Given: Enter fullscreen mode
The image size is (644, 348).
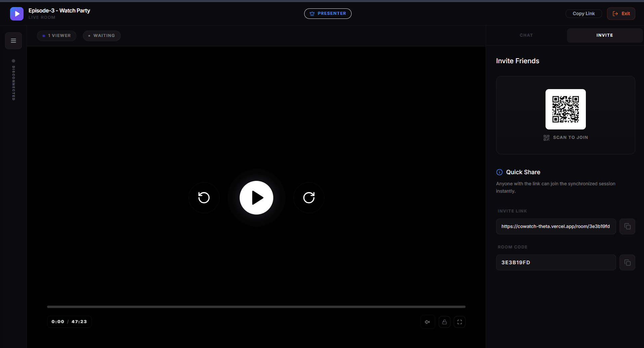Looking at the screenshot, I should [x=459, y=322].
